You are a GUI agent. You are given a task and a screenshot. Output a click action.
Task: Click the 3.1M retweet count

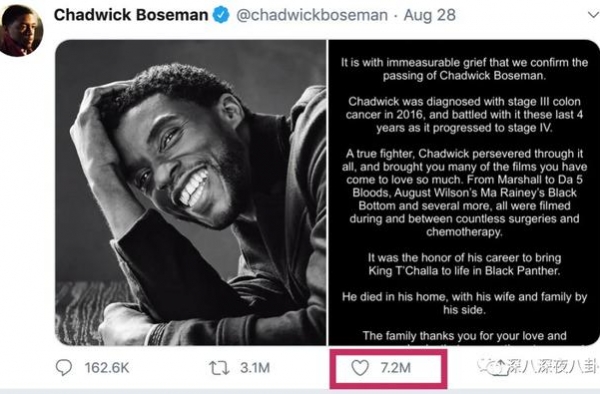point(255,368)
